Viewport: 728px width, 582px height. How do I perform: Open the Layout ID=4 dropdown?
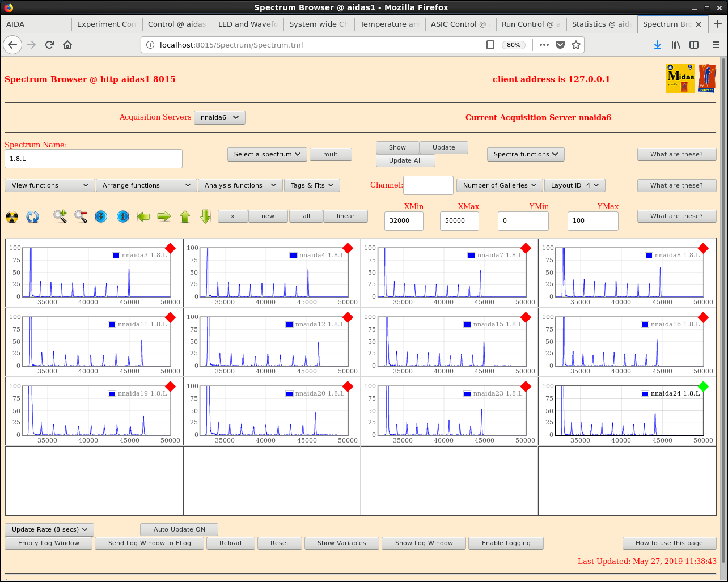click(x=575, y=185)
